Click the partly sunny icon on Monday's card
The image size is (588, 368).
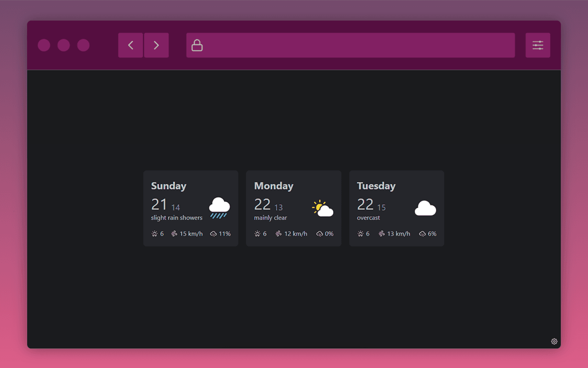point(322,208)
